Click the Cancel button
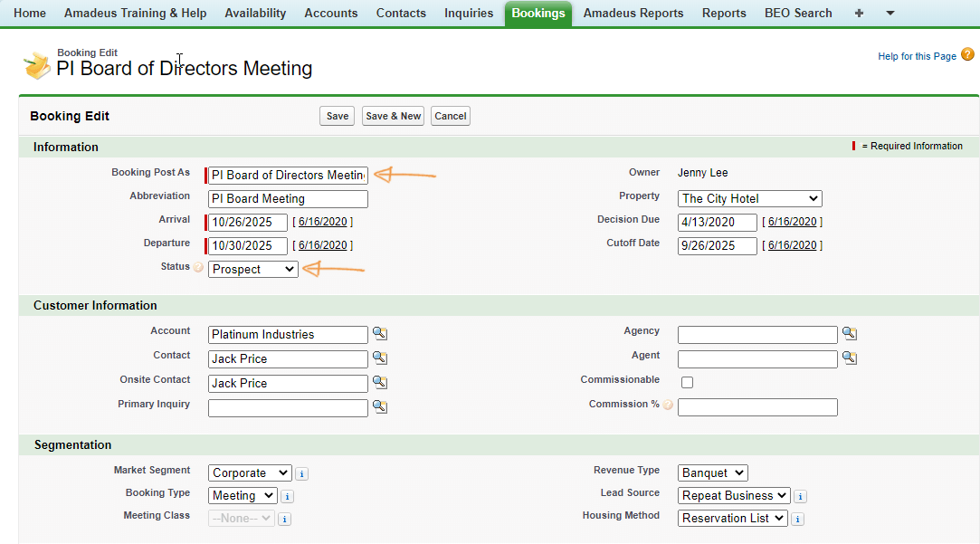Screen dimensions: 980x544 pyautogui.click(x=450, y=116)
